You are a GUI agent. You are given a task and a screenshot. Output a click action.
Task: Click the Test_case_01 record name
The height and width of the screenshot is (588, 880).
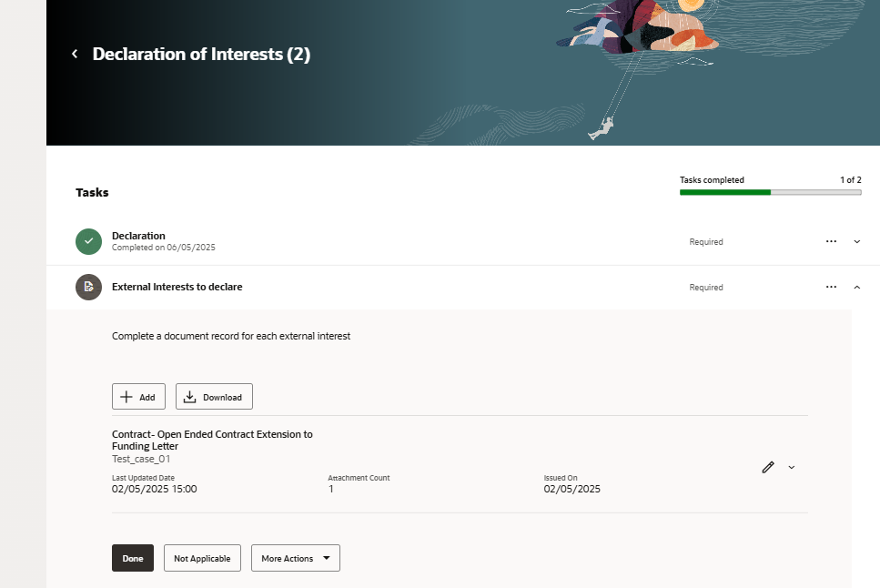tap(141, 459)
